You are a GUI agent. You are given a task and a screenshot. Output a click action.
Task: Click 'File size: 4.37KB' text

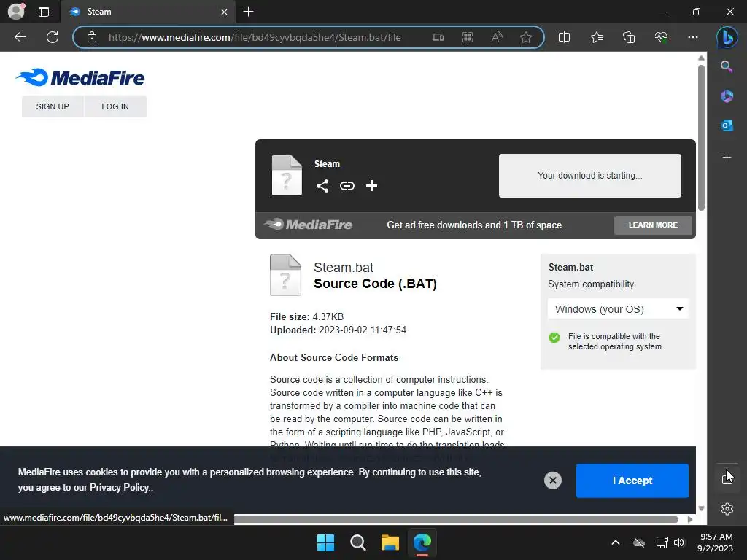coord(307,316)
